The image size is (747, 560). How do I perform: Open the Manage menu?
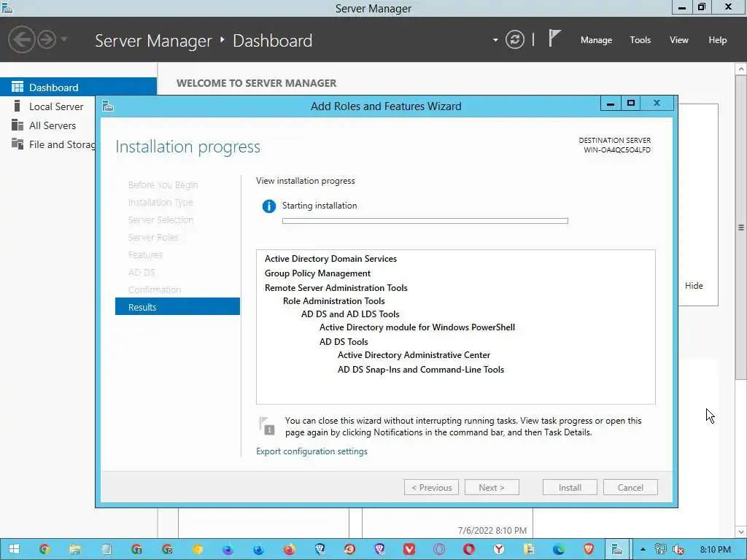pos(596,40)
